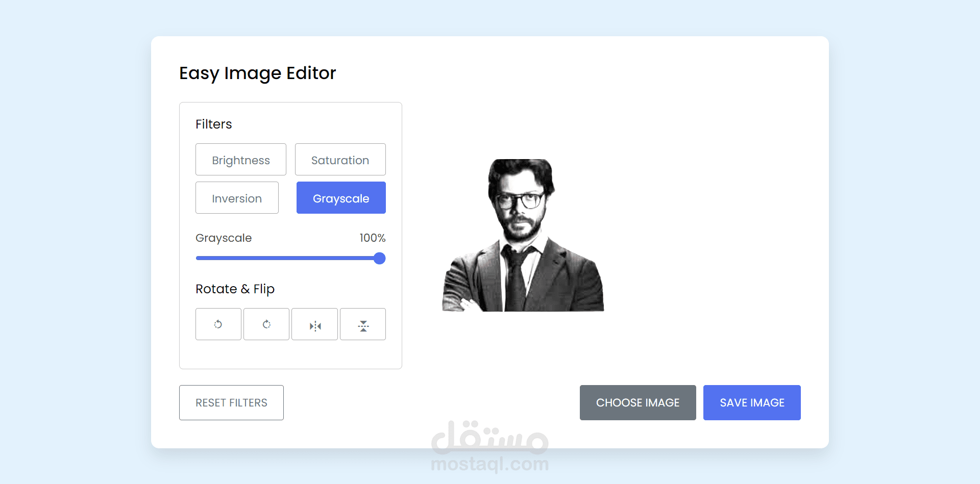This screenshot has width=980, height=484.
Task: Flip the image horizontally
Action: point(314,324)
